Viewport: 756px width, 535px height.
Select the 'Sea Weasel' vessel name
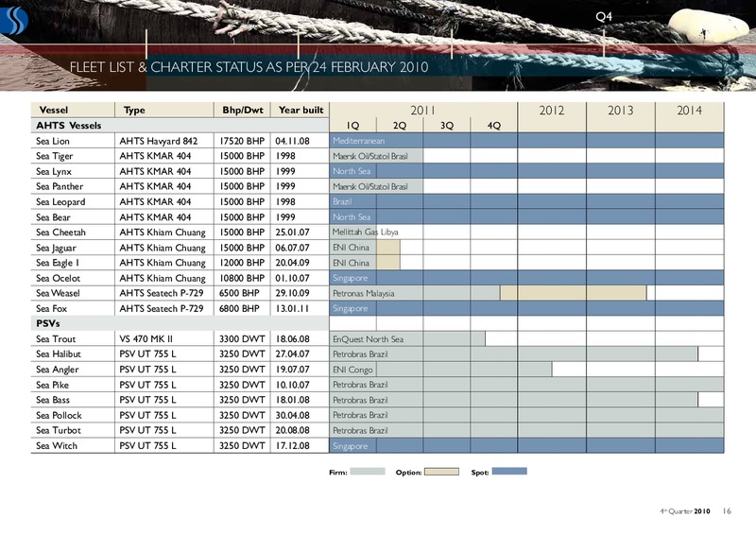(x=58, y=293)
